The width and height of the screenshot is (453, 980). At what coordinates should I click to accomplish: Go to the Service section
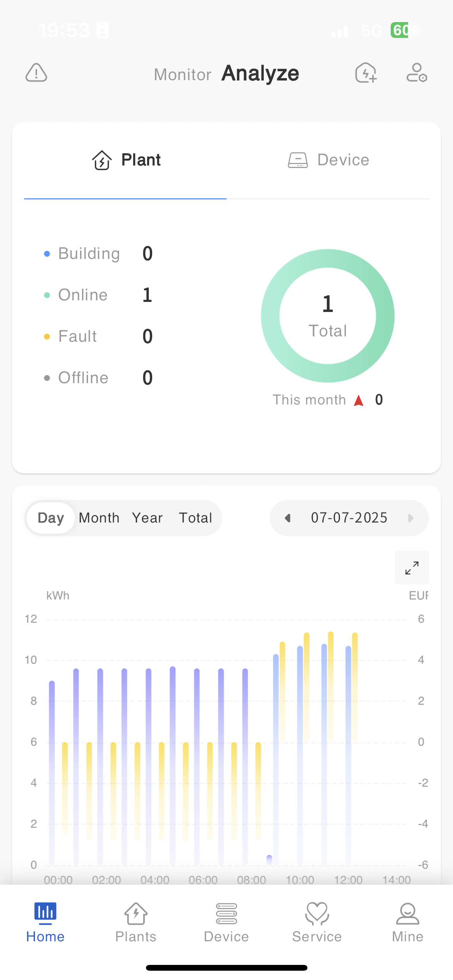pos(317,922)
